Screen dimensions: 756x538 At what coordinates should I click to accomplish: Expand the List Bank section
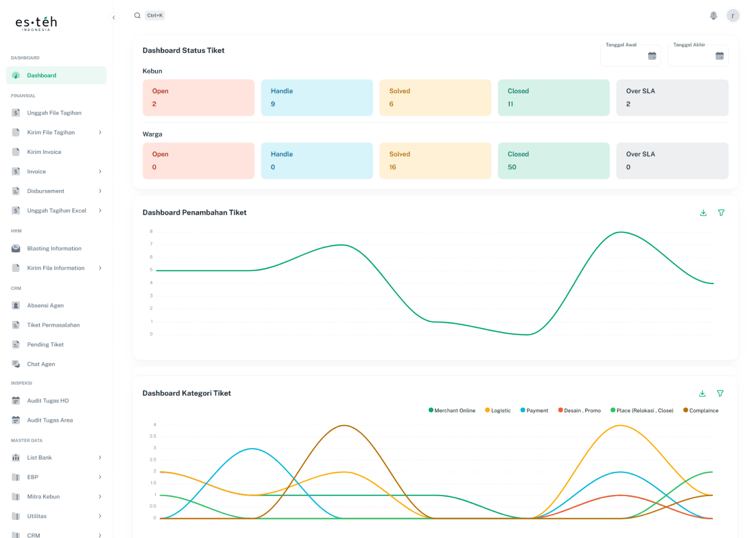pos(100,458)
